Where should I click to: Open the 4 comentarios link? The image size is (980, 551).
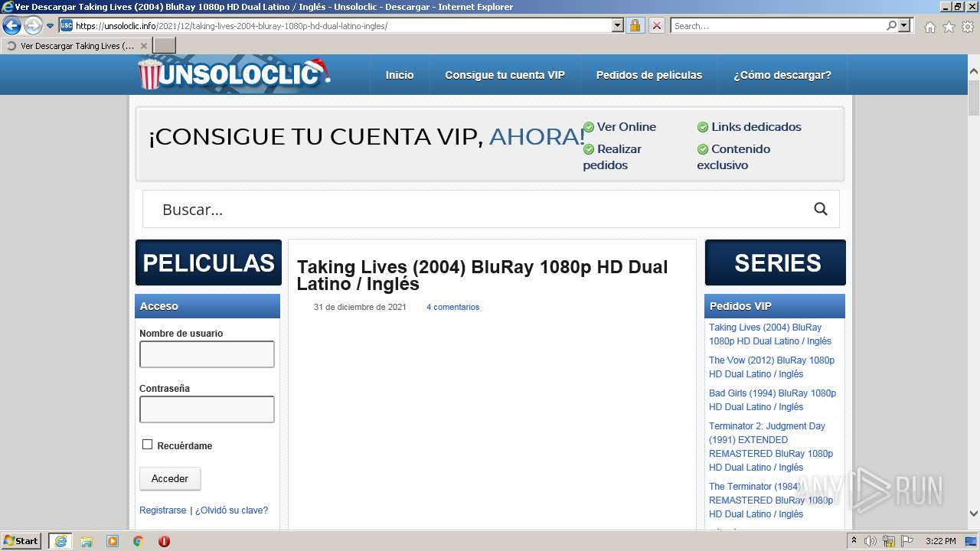pos(452,307)
